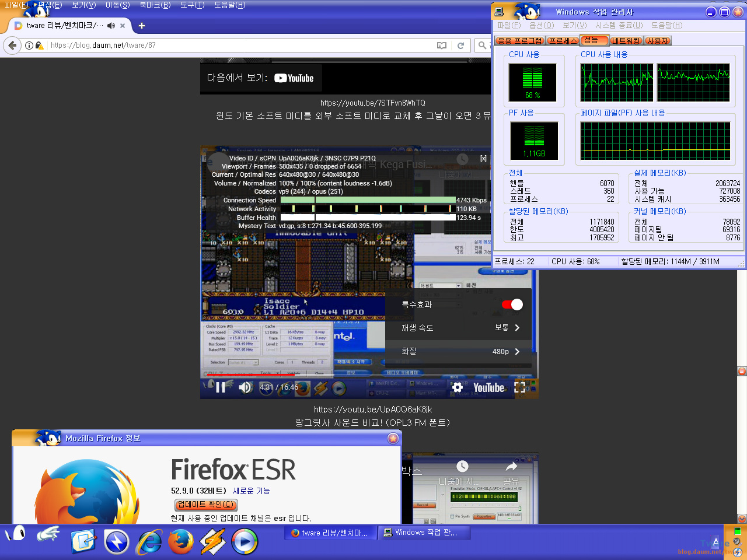Click the share arrow on the bottom video

point(511,467)
